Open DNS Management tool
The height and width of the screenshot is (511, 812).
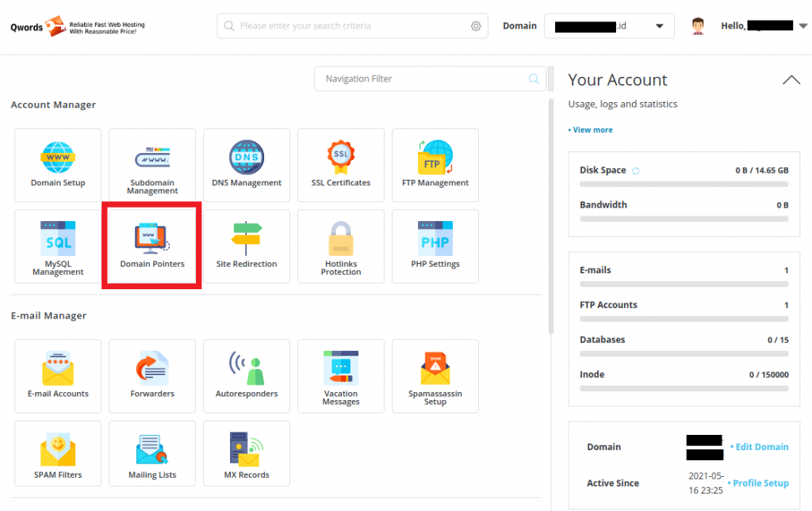pyautogui.click(x=247, y=165)
